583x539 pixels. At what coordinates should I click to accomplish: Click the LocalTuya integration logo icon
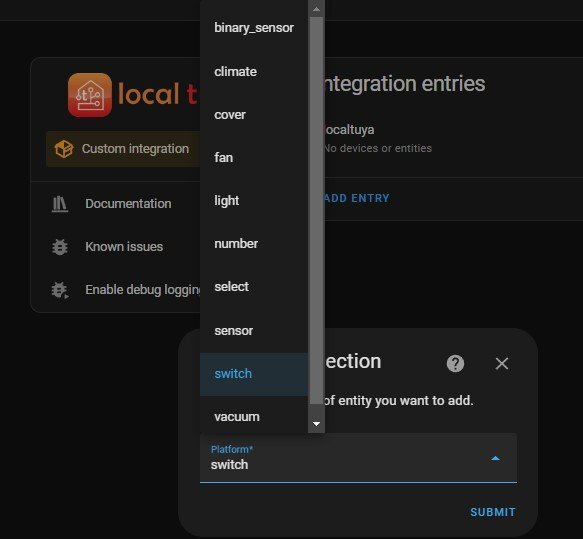click(90, 95)
